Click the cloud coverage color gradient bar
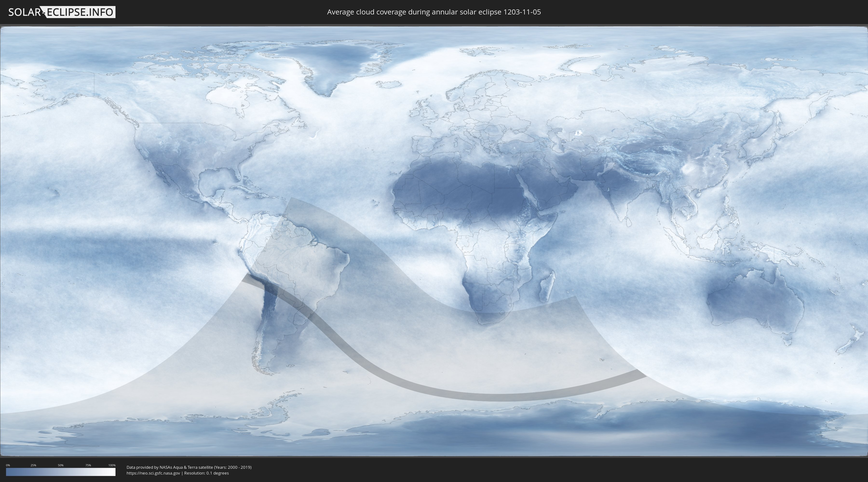Screen dimensions: 868x482 click(61, 472)
